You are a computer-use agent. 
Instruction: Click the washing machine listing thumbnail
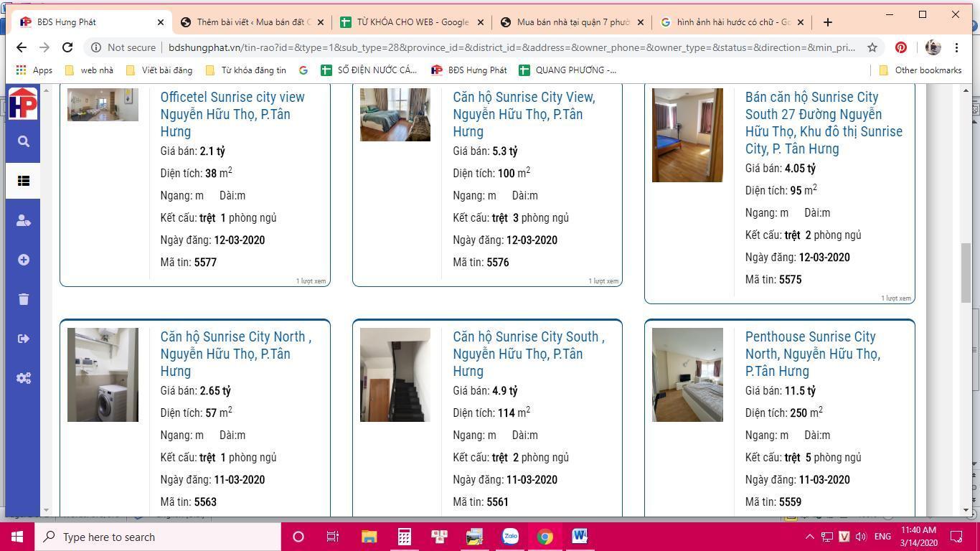[x=103, y=375]
